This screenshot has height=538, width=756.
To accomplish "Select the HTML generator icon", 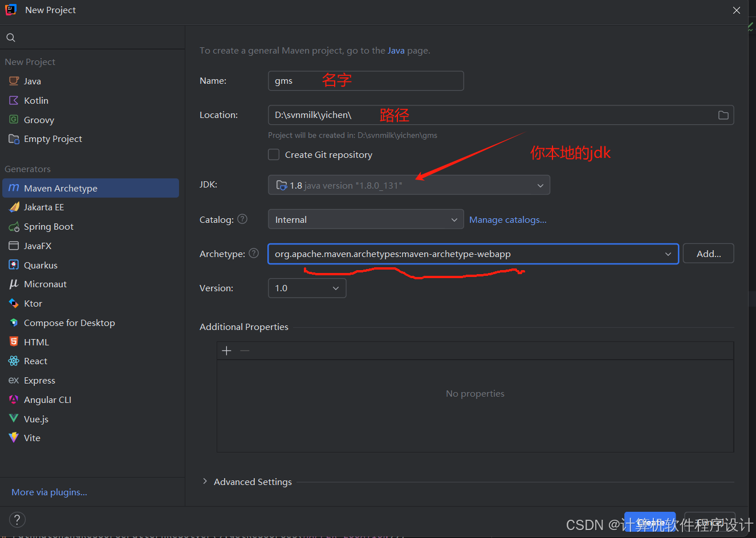I will tap(14, 342).
